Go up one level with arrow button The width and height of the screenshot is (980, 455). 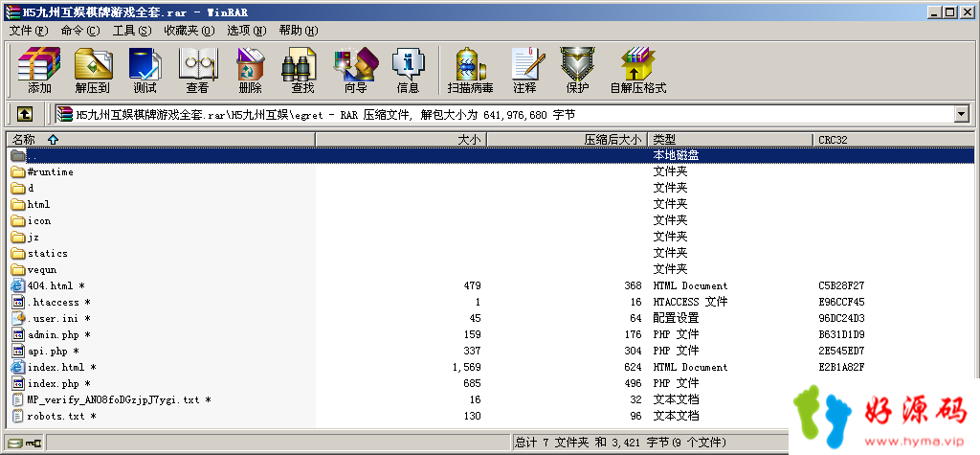[x=24, y=114]
